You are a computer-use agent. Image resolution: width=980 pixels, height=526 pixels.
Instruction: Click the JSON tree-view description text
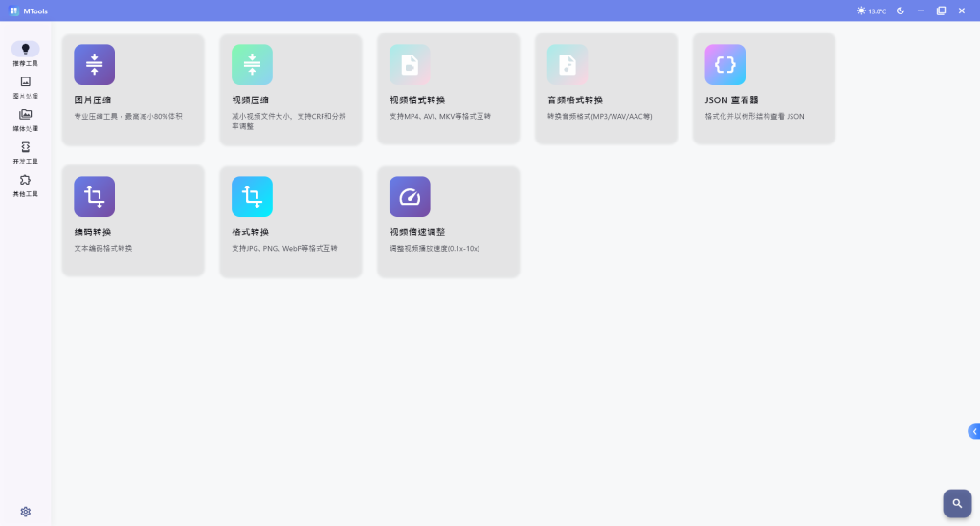[x=754, y=116]
